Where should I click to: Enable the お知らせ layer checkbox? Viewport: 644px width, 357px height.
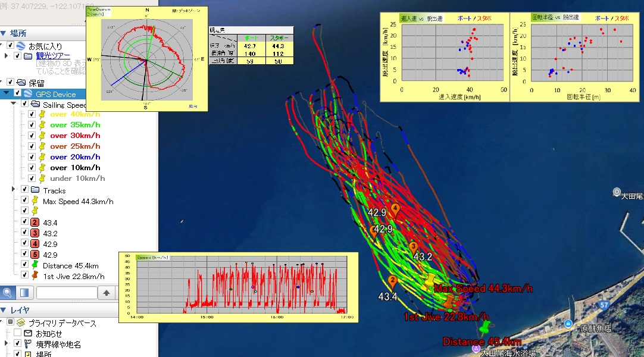[x=18, y=333]
